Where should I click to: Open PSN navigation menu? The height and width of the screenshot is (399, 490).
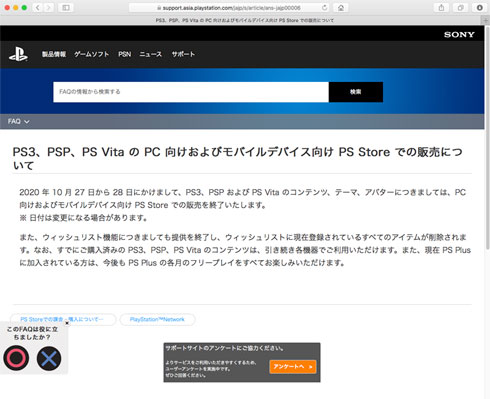click(x=124, y=54)
